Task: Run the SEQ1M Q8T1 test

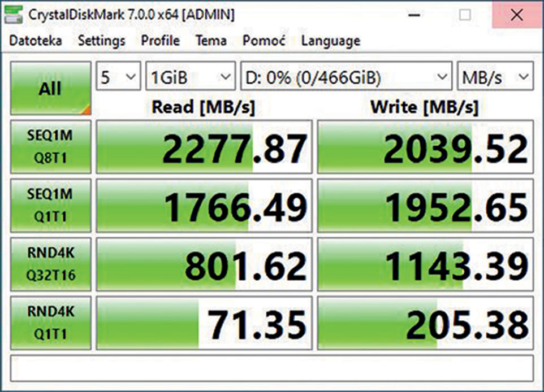Action: (x=51, y=147)
